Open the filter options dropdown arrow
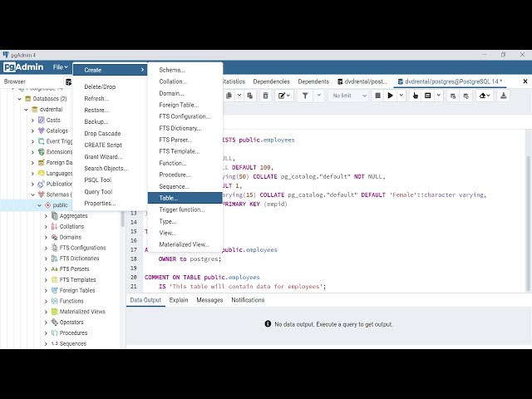The image size is (532, 399). pos(319,96)
